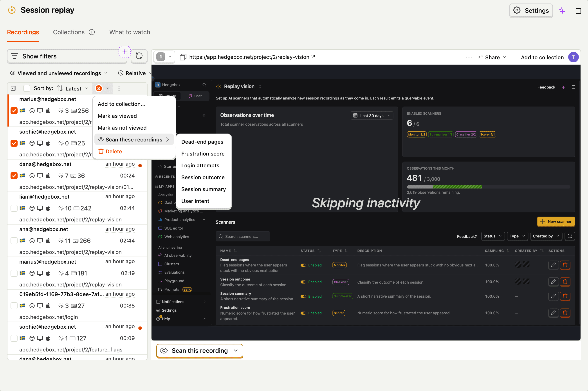The height and width of the screenshot is (391, 588).
Task: Select User intent in scan submenu
Action: [203, 201]
